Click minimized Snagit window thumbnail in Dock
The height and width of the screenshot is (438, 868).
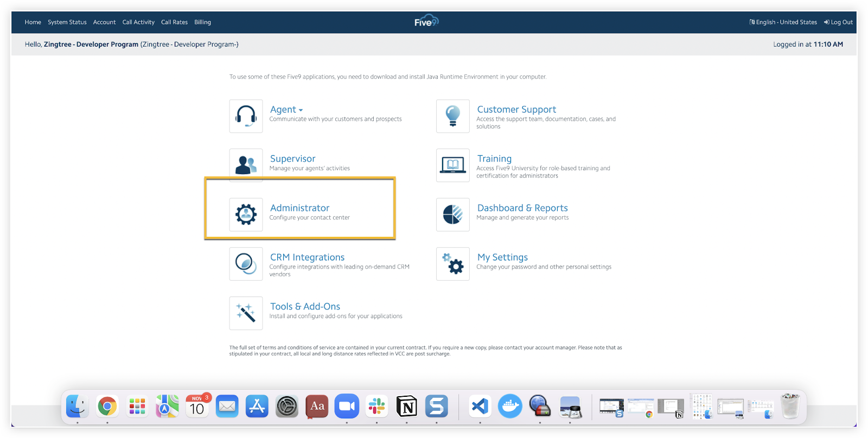click(x=611, y=408)
